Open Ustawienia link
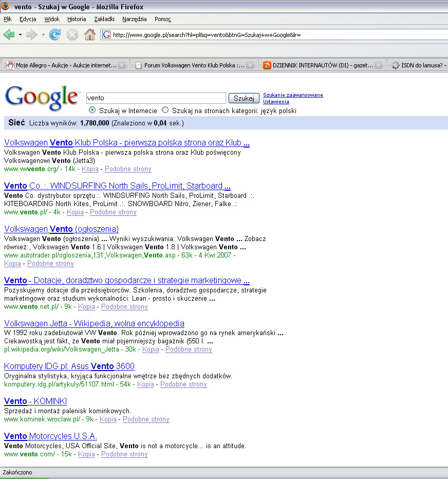Viewport: 448px width, 479px height. 276,102
